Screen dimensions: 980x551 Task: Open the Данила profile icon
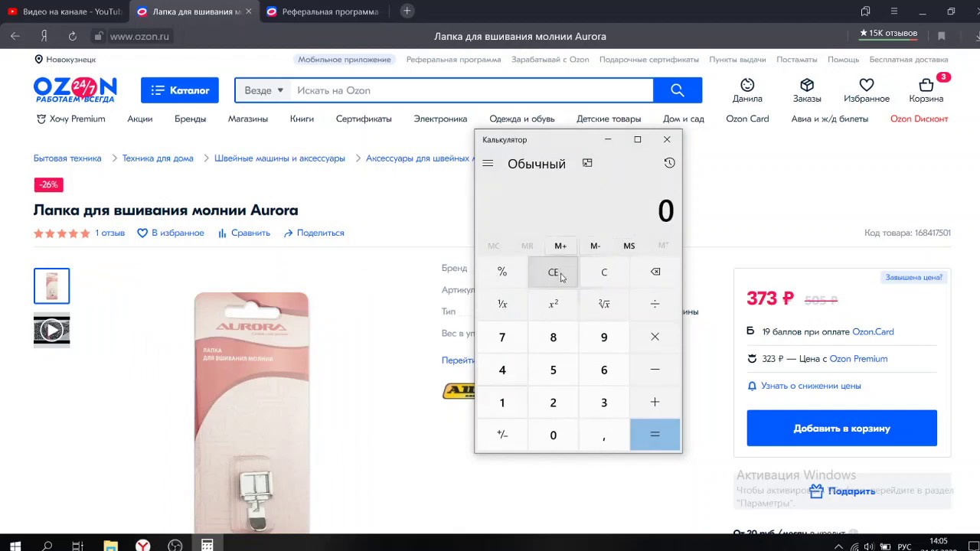(x=747, y=90)
